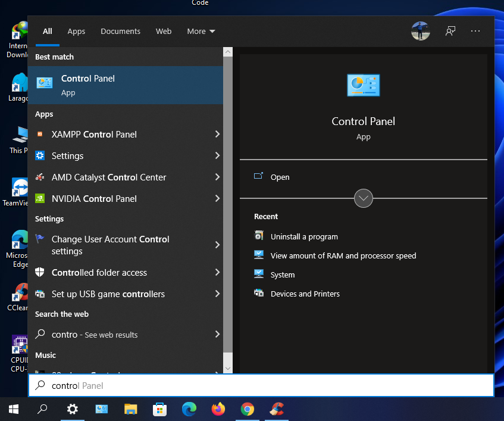504x421 pixels.
Task: Click Open in the Control Panel preview
Action: (x=280, y=177)
